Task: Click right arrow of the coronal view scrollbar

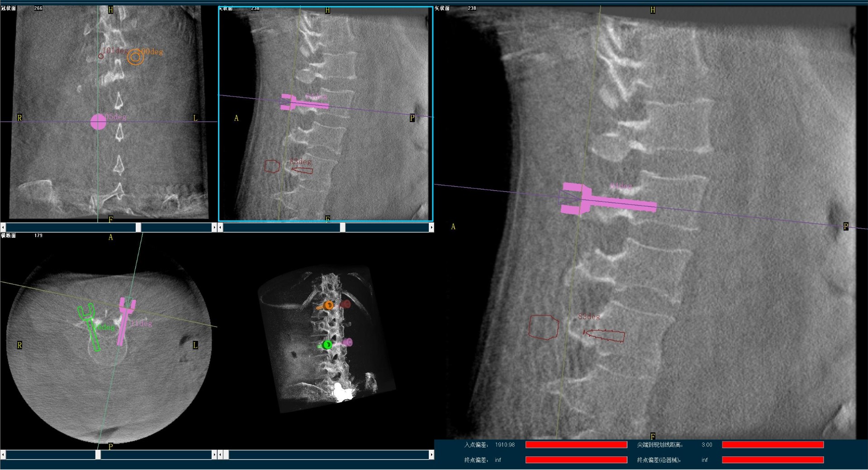Action: pyautogui.click(x=214, y=227)
